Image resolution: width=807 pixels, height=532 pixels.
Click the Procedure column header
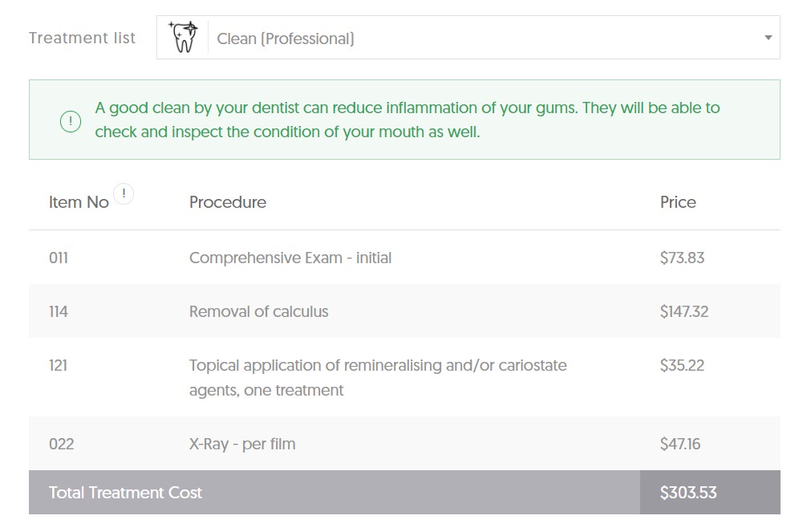(x=228, y=202)
